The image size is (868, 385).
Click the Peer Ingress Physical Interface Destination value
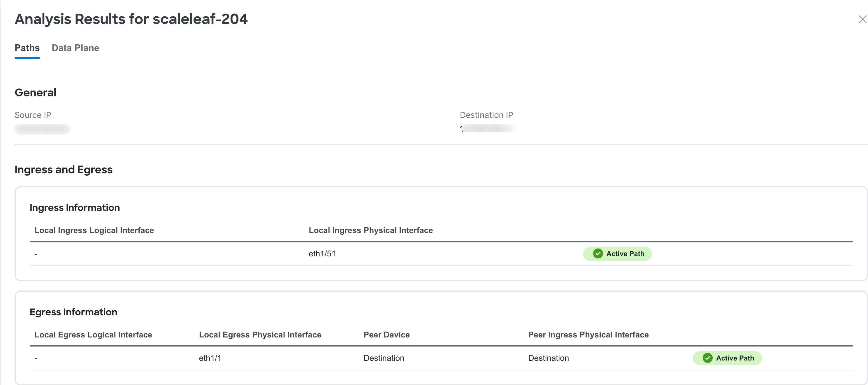pos(548,358)
